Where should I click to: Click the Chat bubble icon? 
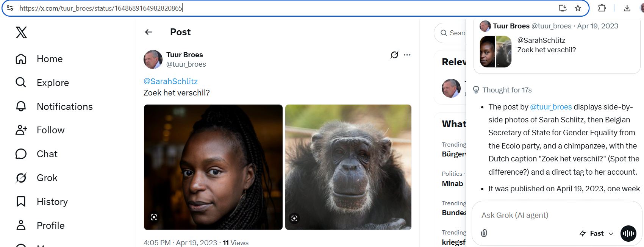tap(21, 154)
